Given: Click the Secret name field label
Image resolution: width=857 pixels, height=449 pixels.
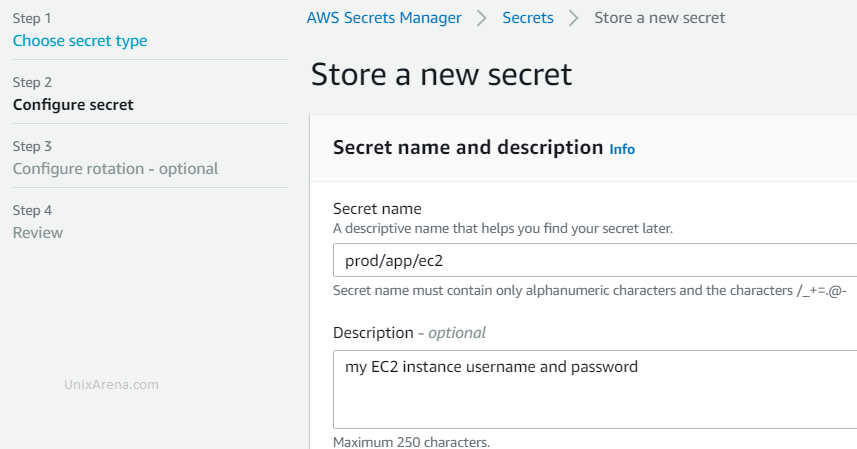Looking at the screenshot, I should 377,209.
